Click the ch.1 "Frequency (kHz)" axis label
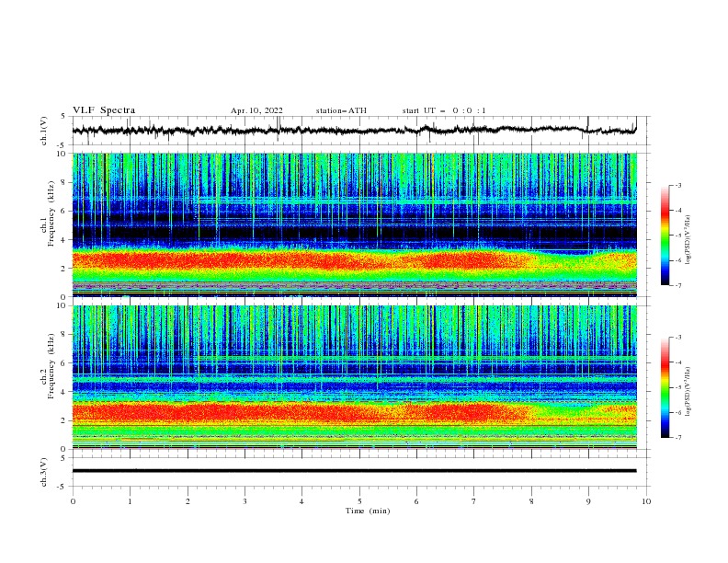This screenshot has height=563, width=728. tap(51, 213)
